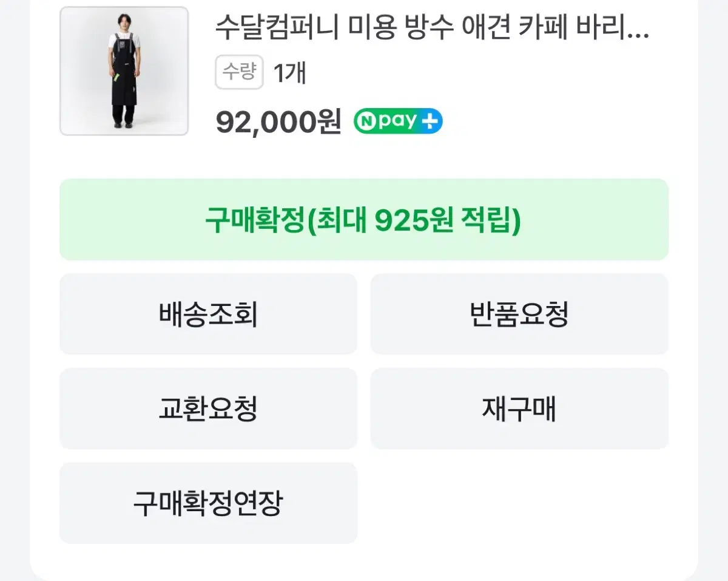This screenshot has height=581, width=728.
Task: Extend confirmation period with 구매확정연장
Action: (209, 503)
